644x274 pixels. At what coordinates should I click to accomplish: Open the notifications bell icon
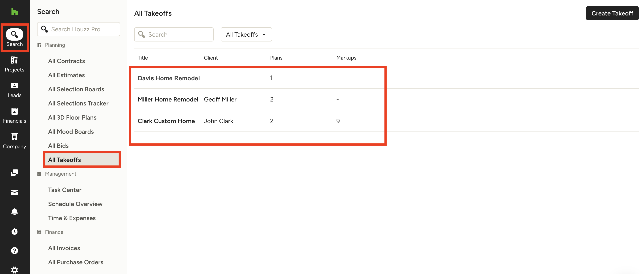point(15,212)
